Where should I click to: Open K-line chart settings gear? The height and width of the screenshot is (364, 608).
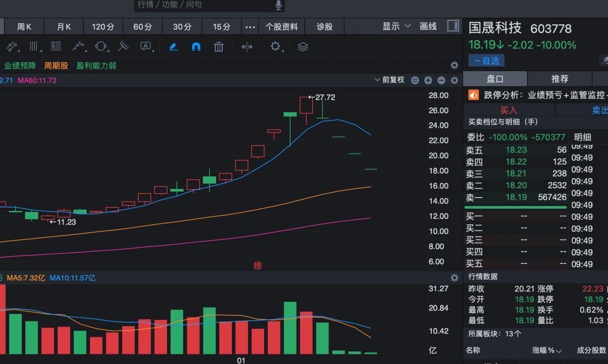[x=454, y=80]
